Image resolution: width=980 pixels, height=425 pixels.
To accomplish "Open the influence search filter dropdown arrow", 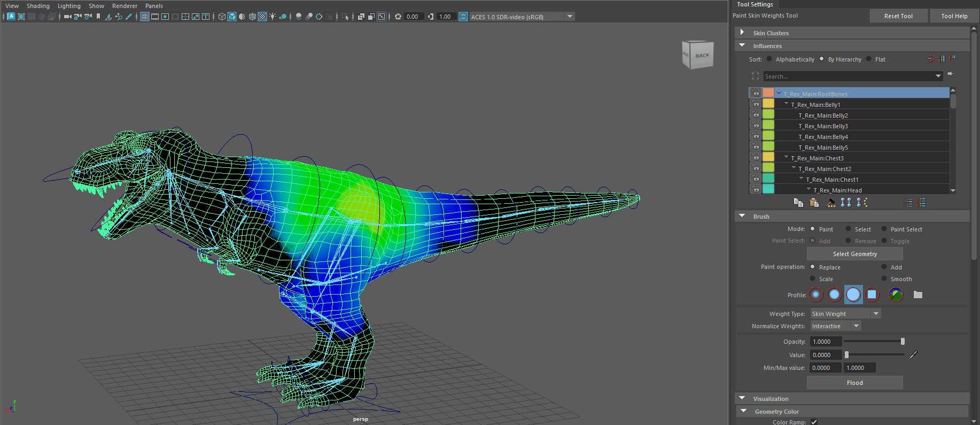I will 938,76.
